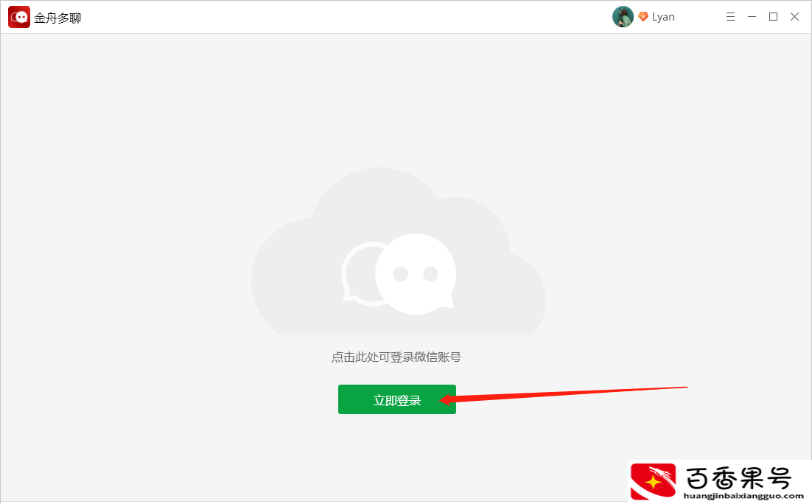Click the green 立即登录 button
Viewport: 812px width, 504px height.
[396, 399]
